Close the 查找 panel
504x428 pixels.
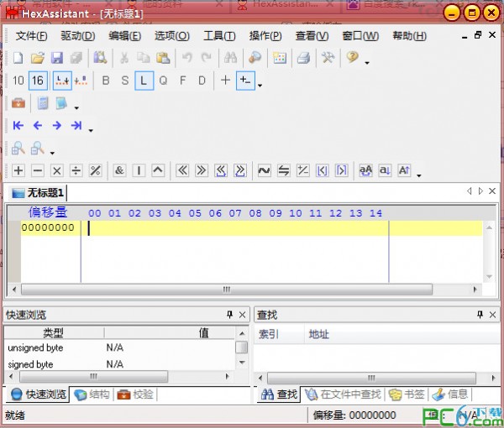pyautogui.click(x=492, y=315)
